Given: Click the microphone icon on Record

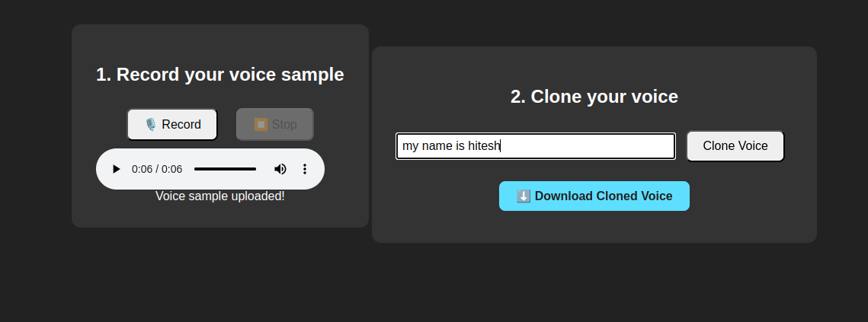Looking at the screenshot, I should click(x=150, y=125).
